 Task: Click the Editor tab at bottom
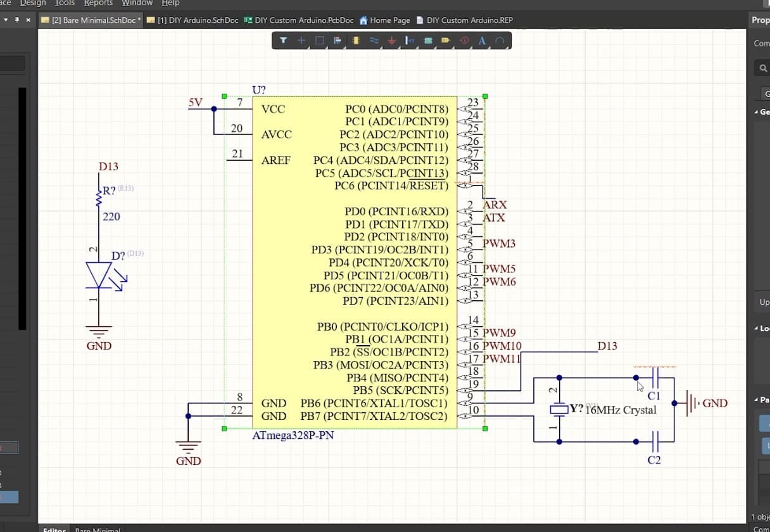pyautogui.click(x=54, y=529)
